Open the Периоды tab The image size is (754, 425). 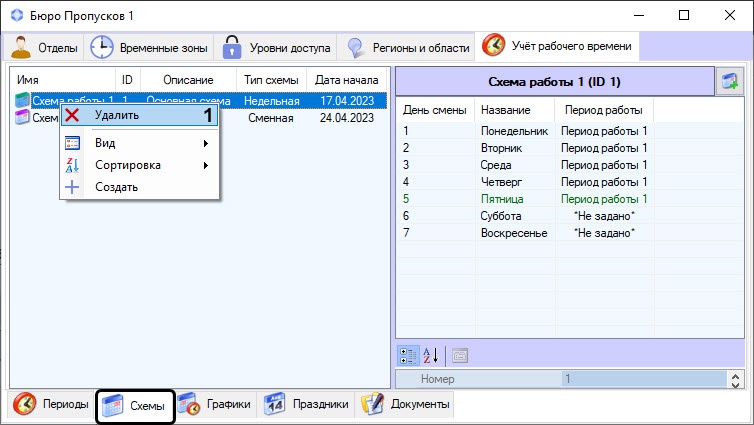(x=52, y=404)
